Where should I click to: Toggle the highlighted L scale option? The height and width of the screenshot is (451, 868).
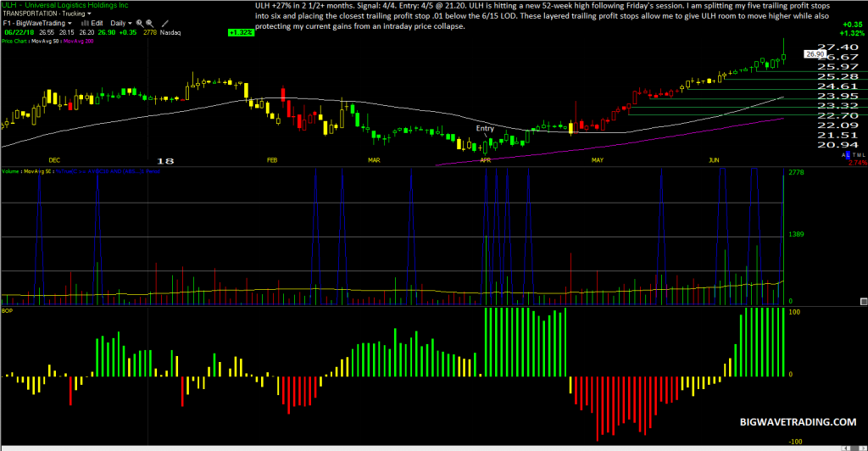click(848, 155)
